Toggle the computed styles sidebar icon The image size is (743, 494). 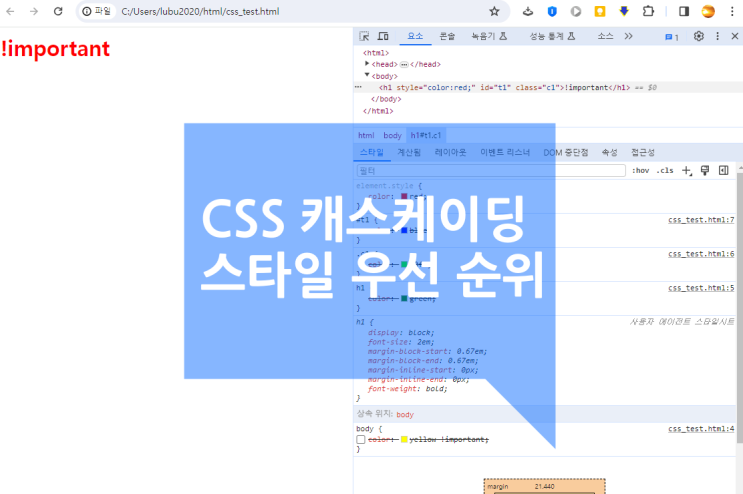pyautogui.click(x=723, y=171)
